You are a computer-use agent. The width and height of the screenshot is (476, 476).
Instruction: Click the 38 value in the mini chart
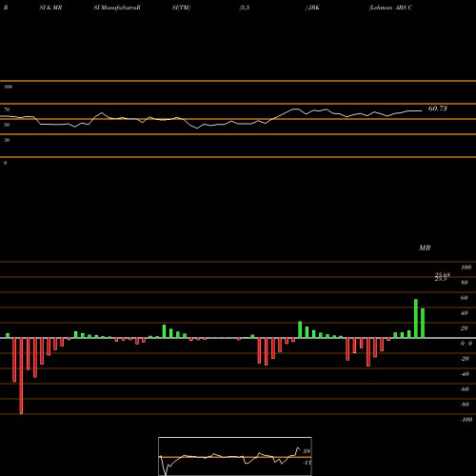pos(307,451)
